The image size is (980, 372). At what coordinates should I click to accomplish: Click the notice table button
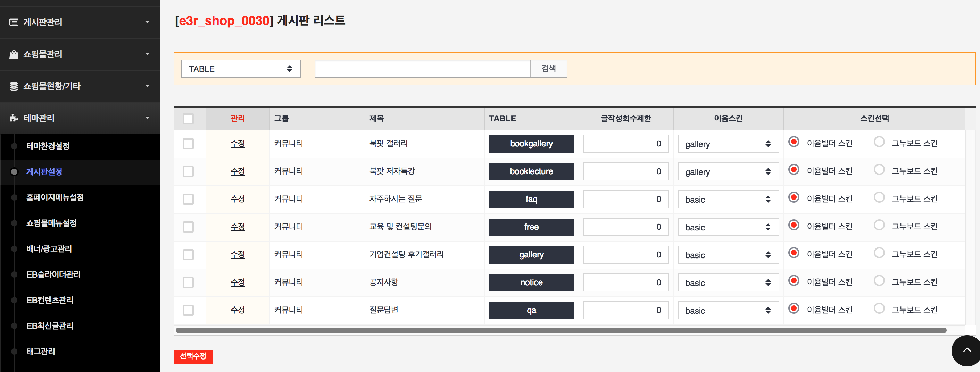tap(531, 283)
